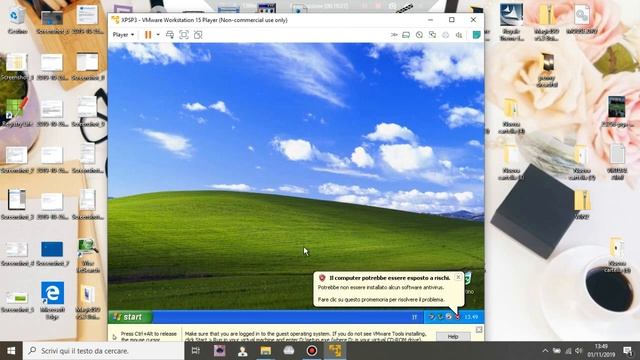640x360 pixels.
Task: Close the security warning balloon
Action: [458, 277]
